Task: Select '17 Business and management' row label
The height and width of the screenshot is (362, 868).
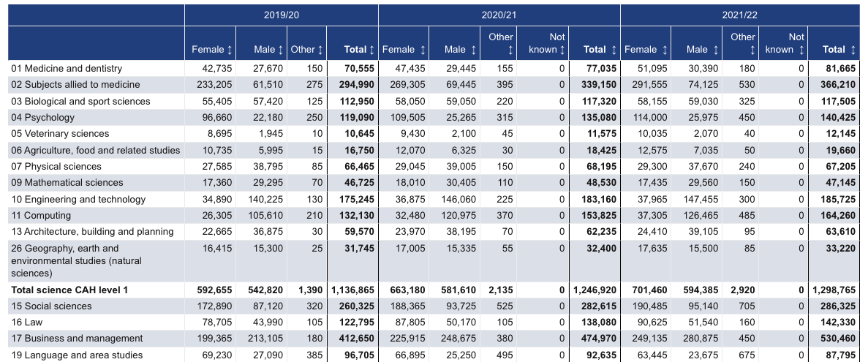Action: pos(77,338)
